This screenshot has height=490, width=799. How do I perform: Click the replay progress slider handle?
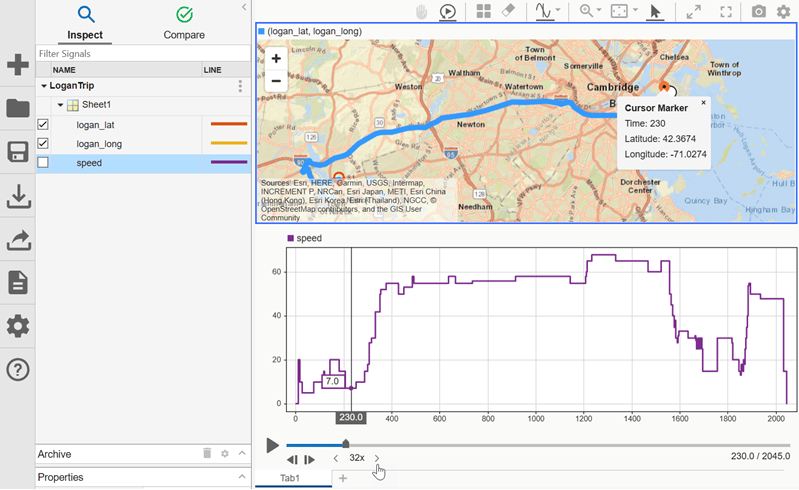point(345,444)
